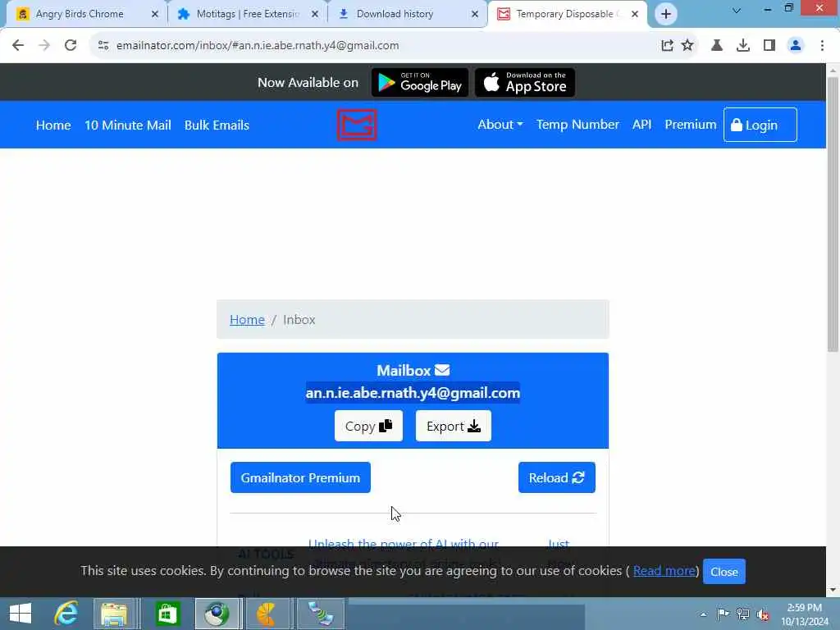
Task: Open the App Store badge
Action: click(525, 83)
